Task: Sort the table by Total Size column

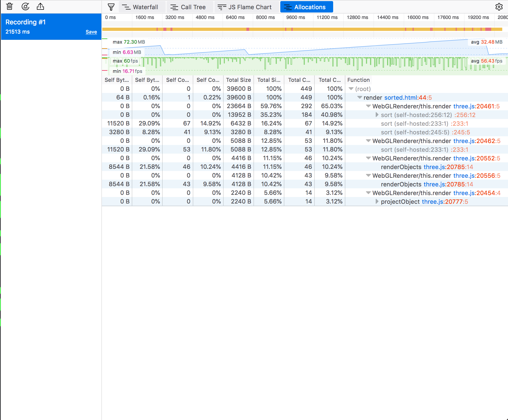Action: click(238, 80)
